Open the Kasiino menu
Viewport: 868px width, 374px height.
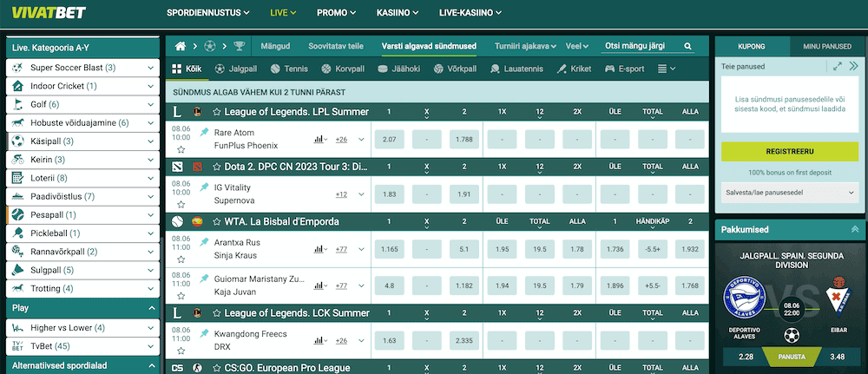pyautogui.click(x=398, y=13)
